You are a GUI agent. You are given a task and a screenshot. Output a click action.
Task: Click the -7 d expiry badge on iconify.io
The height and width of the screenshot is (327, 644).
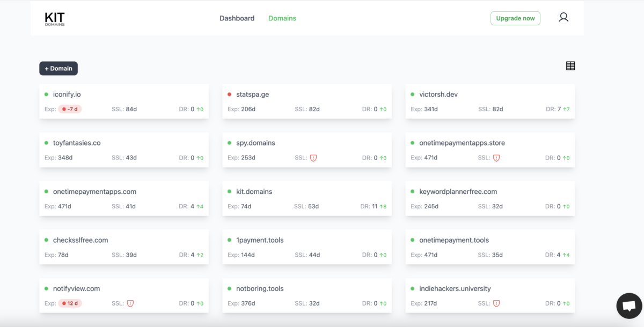70,110
